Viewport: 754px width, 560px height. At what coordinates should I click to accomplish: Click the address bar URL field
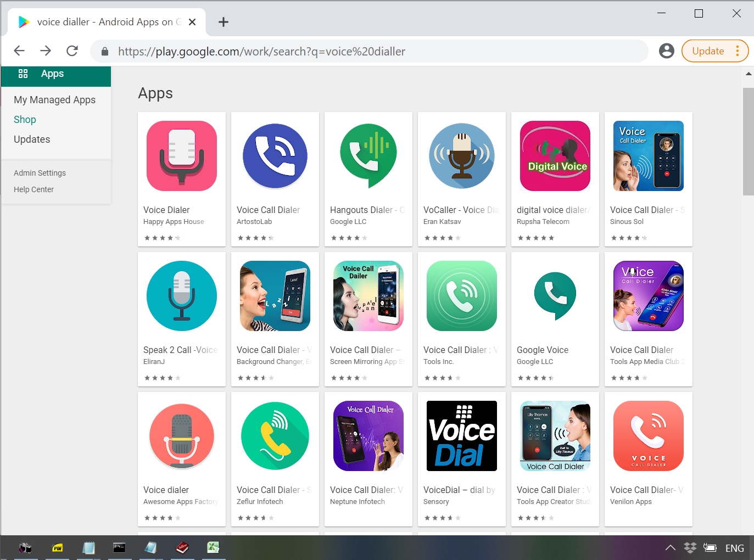(368, 52)
